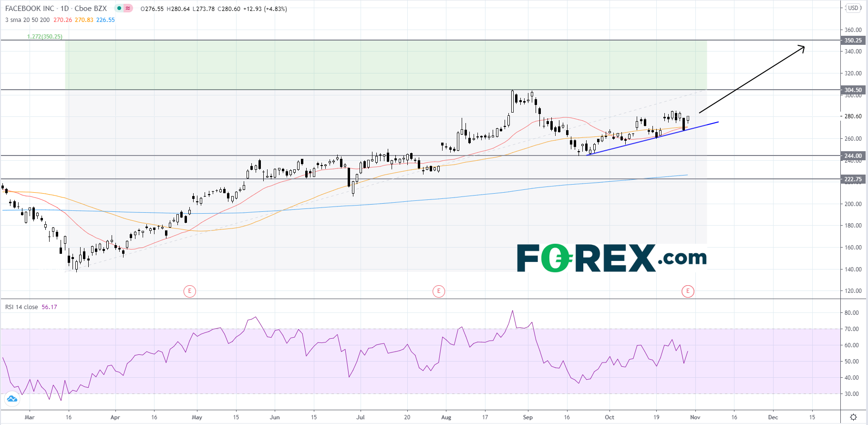Click the May earnings E marker
Viewport: 868px width, 425px height.
pos(190,291)
